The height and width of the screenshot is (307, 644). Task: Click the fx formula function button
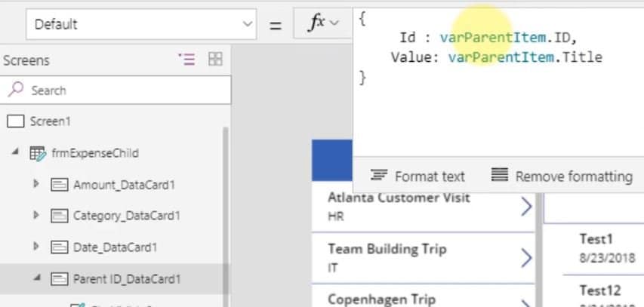click(324, 23)
